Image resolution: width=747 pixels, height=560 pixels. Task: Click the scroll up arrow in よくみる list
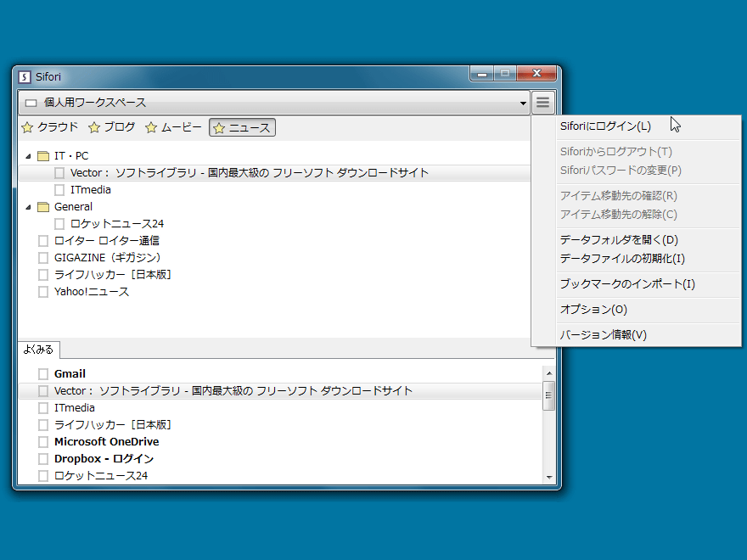click(x=549, y=373)
